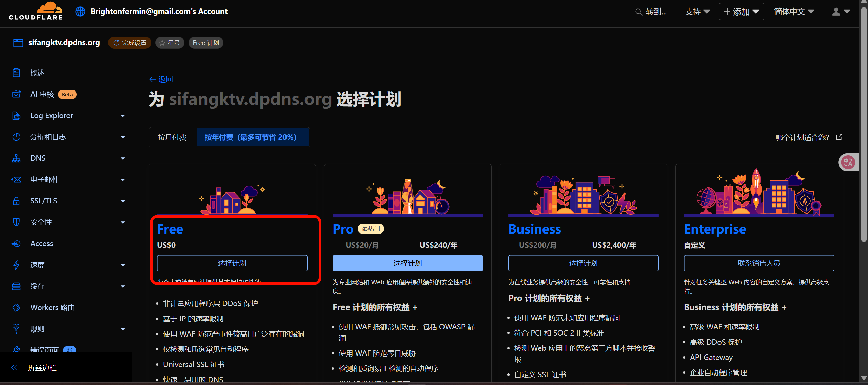
Task: Choose the Pro plan 选择计划 button
Action: pyautogui.click(x=408, y=263)
